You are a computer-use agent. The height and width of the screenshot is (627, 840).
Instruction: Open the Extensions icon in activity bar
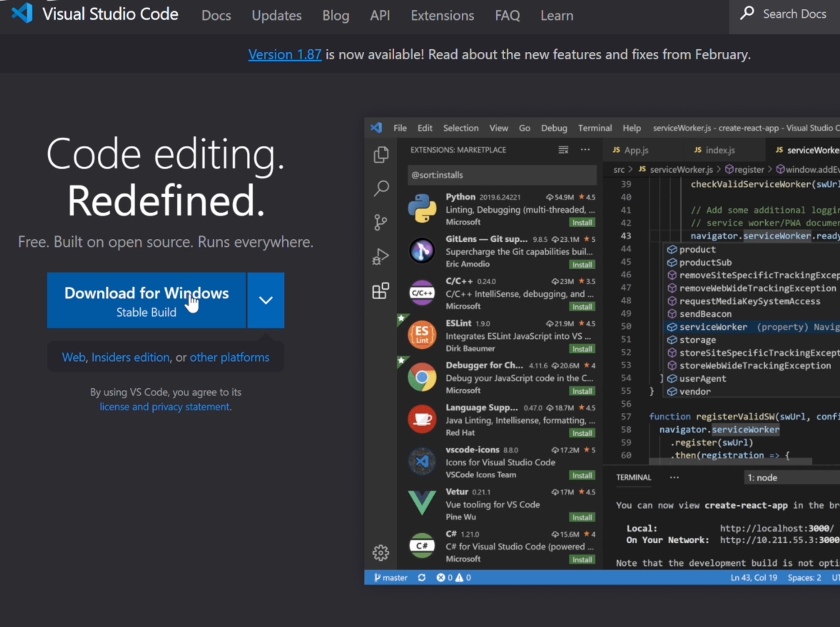pos(381,291)
